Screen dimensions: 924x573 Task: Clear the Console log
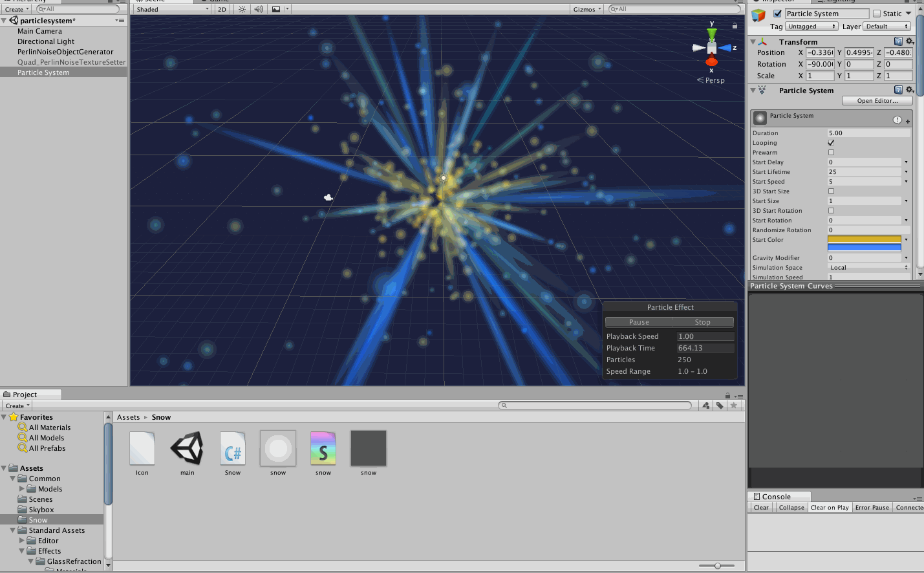(761, 508)
